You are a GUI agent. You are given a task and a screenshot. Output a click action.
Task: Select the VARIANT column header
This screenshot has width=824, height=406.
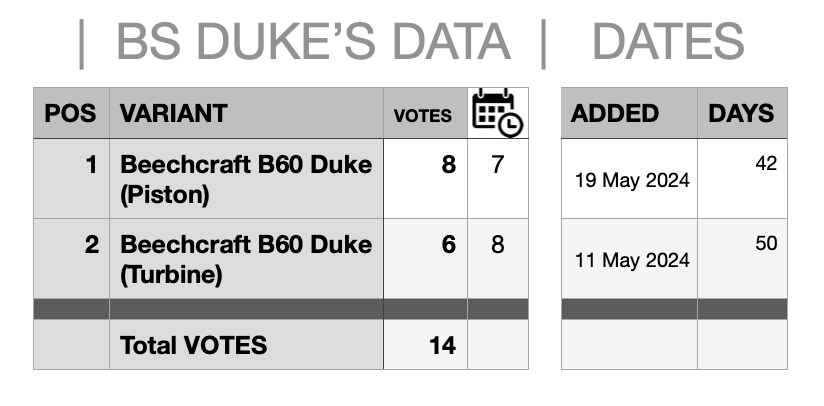246,113
